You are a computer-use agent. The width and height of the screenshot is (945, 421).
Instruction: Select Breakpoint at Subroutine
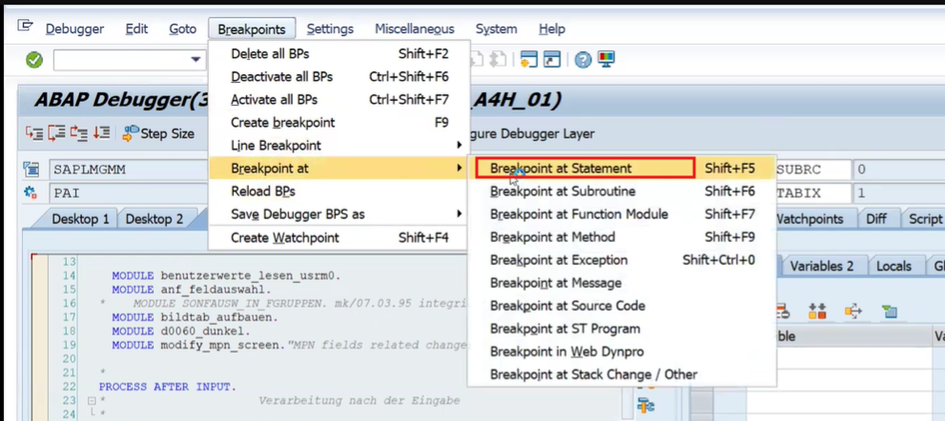(621, 191)
